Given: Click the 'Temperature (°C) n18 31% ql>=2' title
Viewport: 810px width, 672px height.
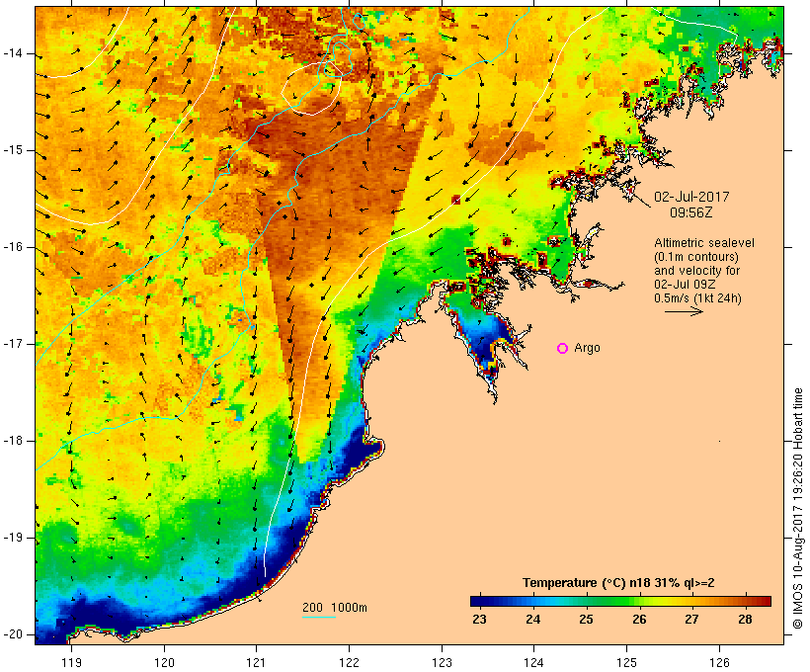Looking at the screenshot, I should point(618,583).
